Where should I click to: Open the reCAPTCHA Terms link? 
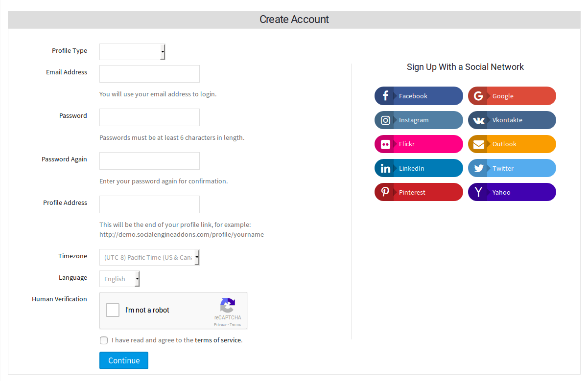tap(235, 324)
